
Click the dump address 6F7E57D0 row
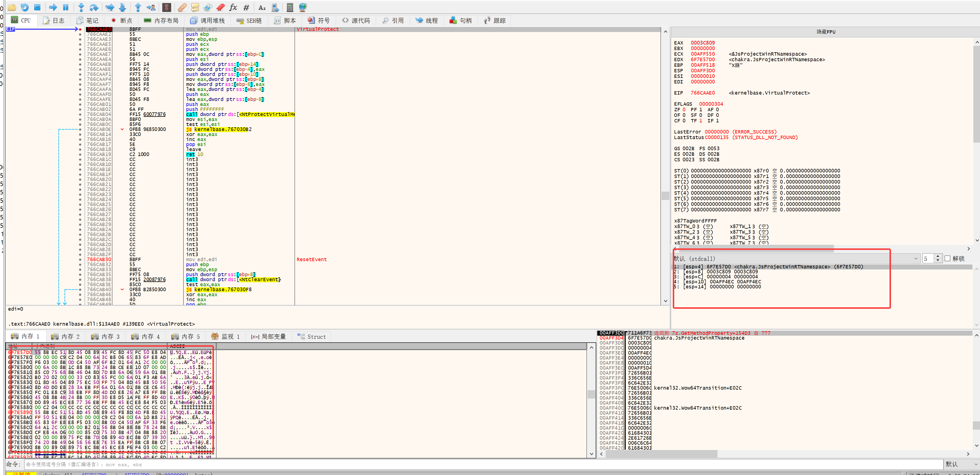20,352
